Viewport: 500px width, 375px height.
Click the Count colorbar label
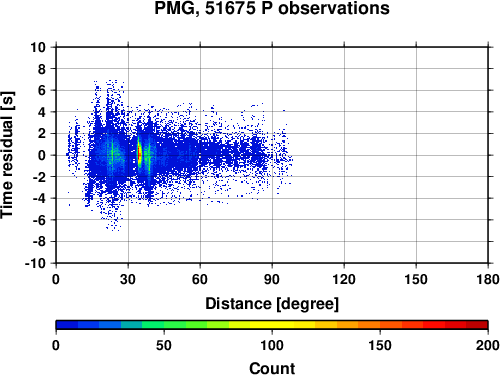coord(272,368)
